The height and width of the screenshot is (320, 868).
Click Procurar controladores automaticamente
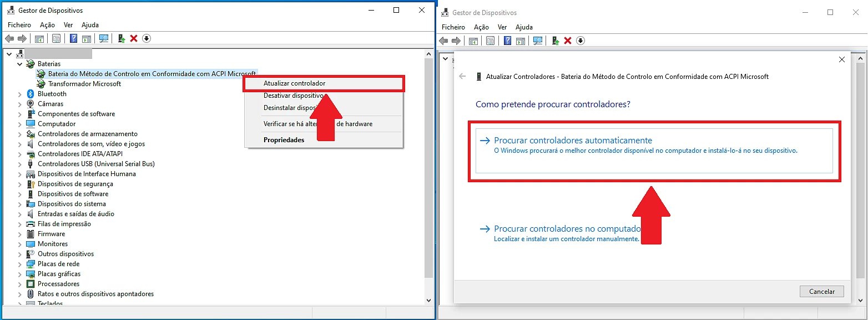point(654,151)
